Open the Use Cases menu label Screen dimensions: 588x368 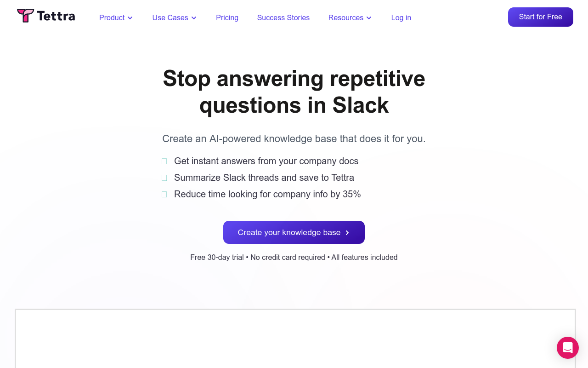click(x=170, y=17)
